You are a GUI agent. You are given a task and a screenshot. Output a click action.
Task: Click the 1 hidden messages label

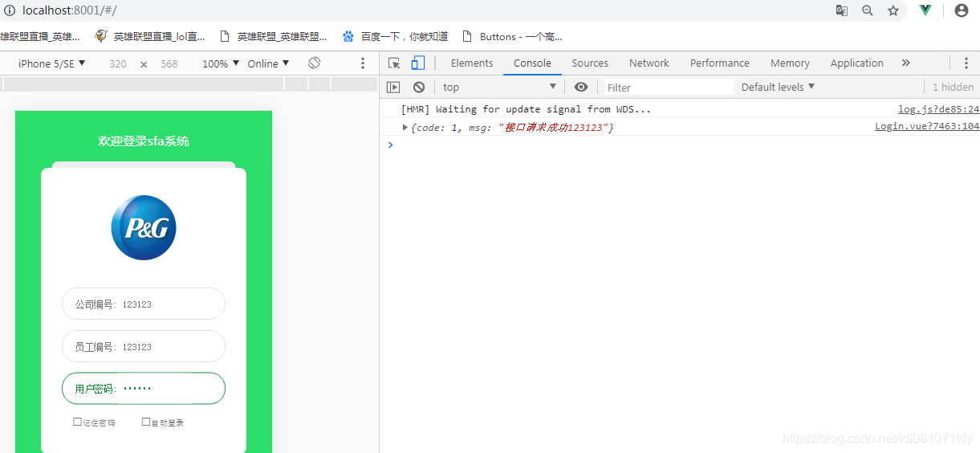pos(953,87)
